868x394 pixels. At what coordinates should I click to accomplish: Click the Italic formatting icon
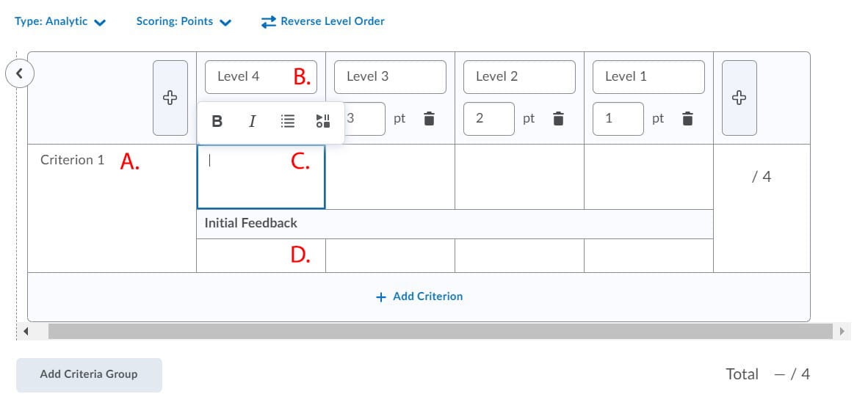coord(253,121)
